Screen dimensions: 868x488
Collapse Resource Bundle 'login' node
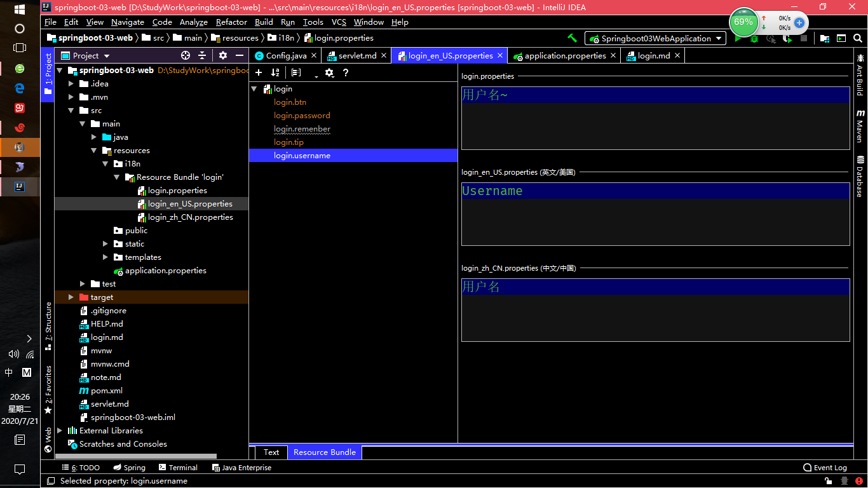117,177
